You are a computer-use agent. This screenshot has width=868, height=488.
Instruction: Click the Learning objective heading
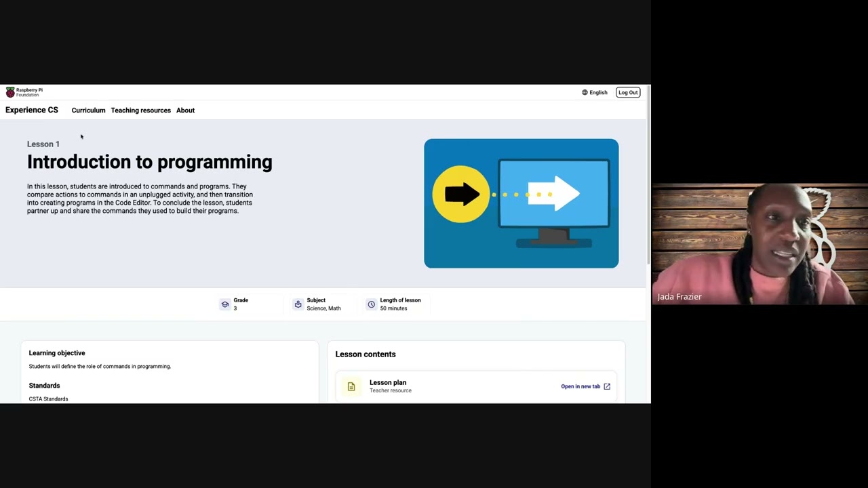[x=57, y=353]
